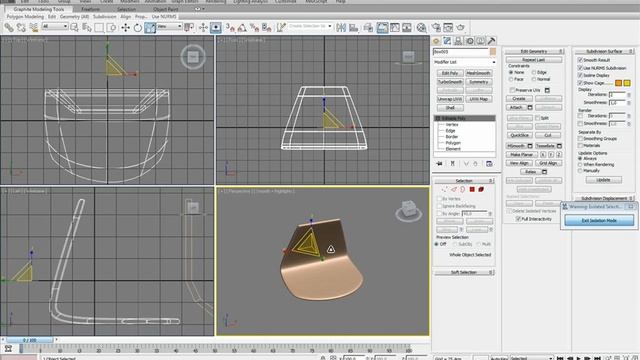
Task: Click the Unlink Selection icon
Action: pos(21,28)
